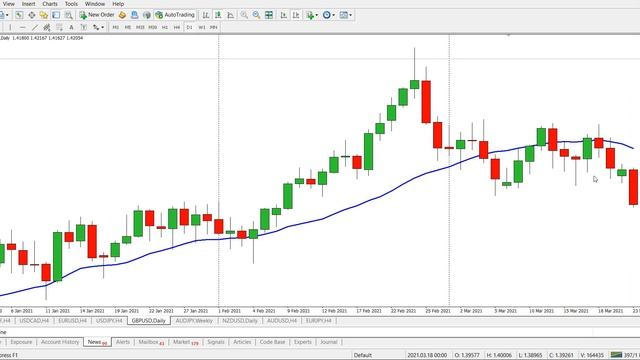Switch to H1 timeframe
The width and height of the screenshot is (640, 360).
pyautogui.click(x=165, y=27)
